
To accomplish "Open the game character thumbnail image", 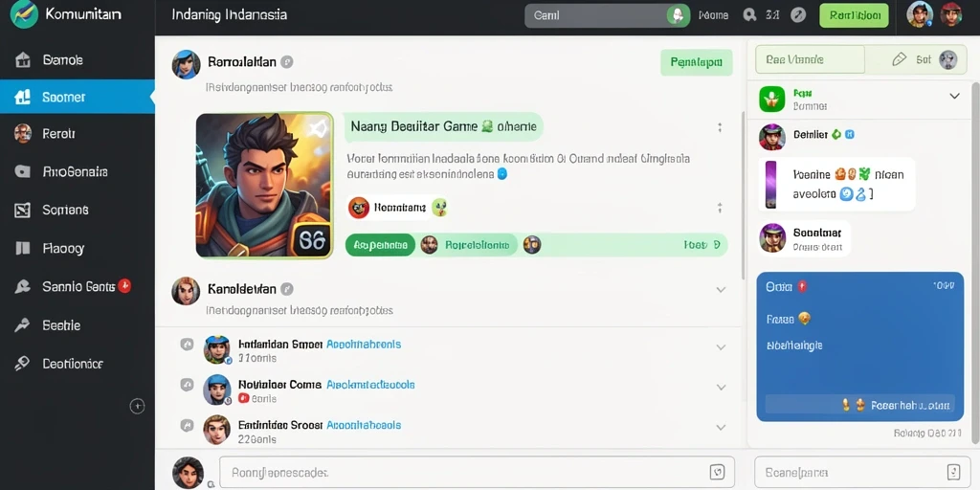I will click(264, 185).
